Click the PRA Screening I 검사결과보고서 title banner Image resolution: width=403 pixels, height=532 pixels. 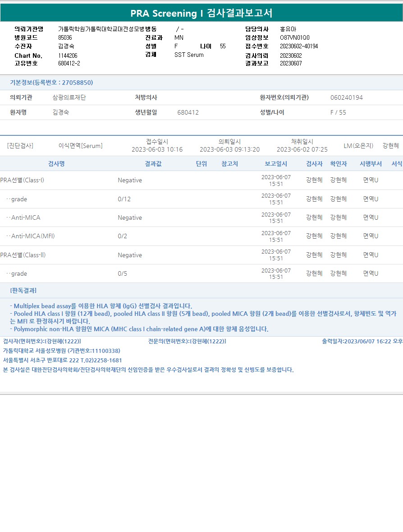(x=201, y=13)
